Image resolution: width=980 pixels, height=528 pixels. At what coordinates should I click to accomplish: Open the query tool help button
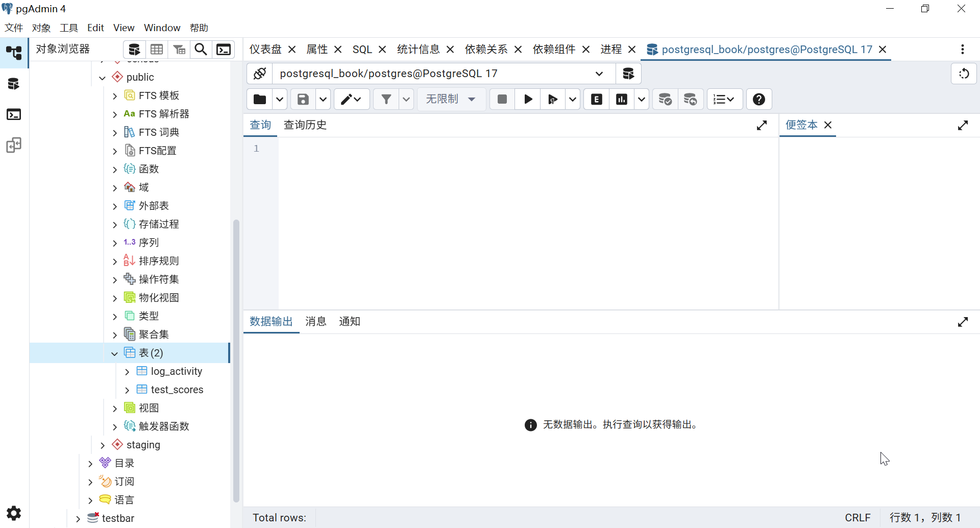(759, 99)
